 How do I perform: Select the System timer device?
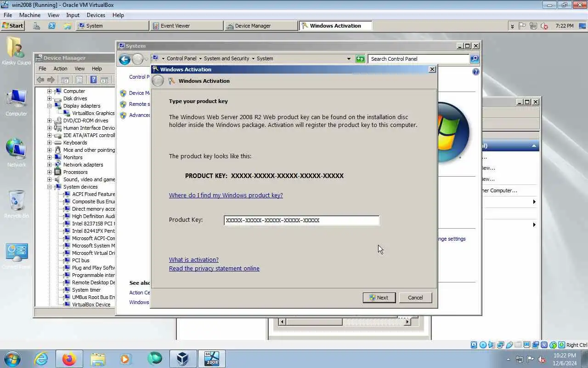pyautogui.click(x=86, y=290)
